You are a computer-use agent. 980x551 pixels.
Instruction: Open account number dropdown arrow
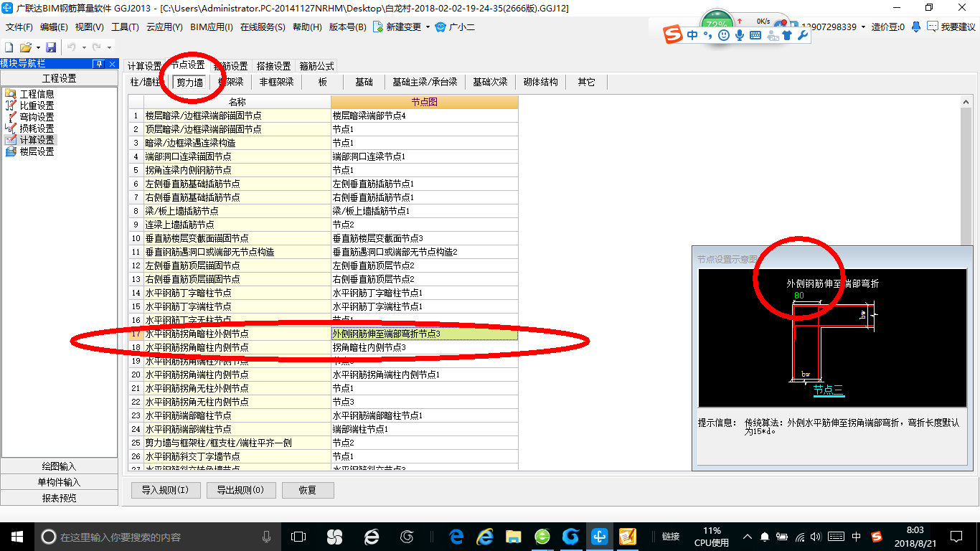coord(863,27)
